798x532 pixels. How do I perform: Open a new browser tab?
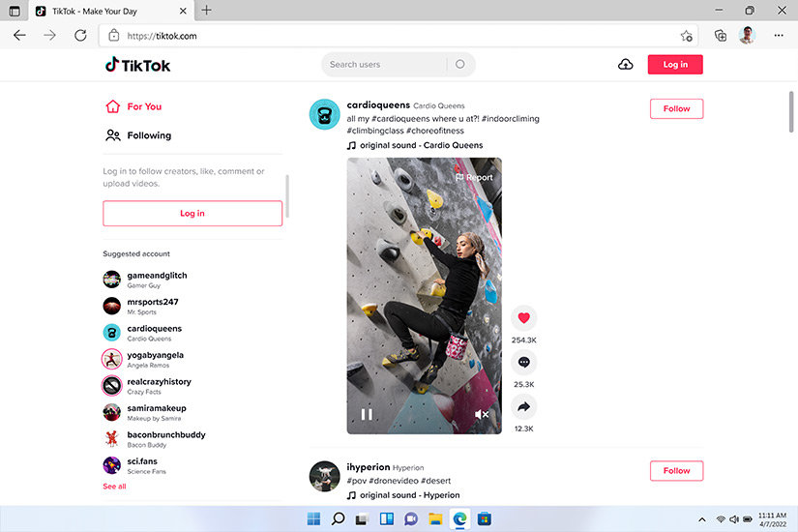pos(206,11)
